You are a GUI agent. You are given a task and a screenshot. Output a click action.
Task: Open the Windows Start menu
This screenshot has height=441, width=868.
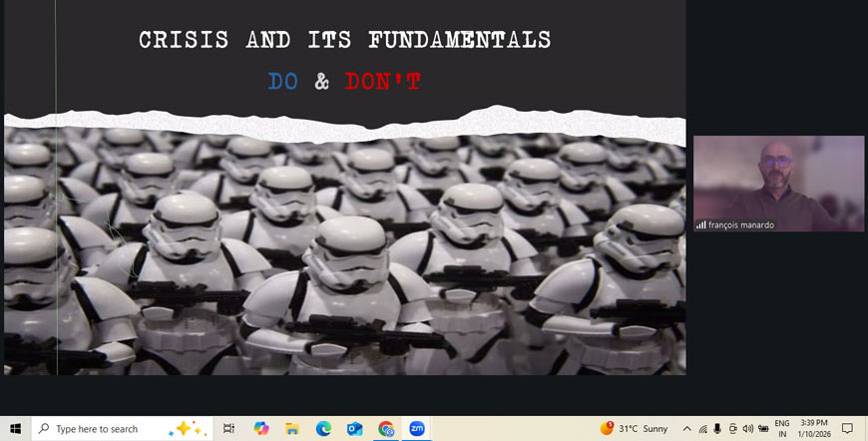pos(15,428)
